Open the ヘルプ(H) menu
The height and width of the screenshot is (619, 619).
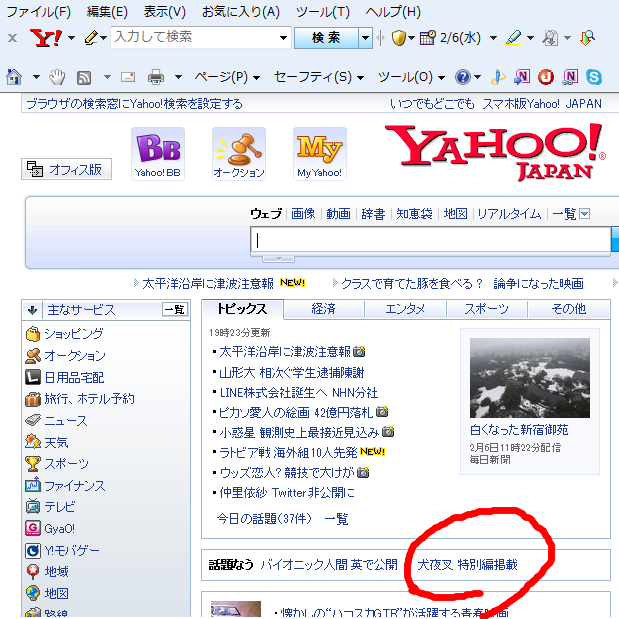pyautogui.click(x=393, y=12)
